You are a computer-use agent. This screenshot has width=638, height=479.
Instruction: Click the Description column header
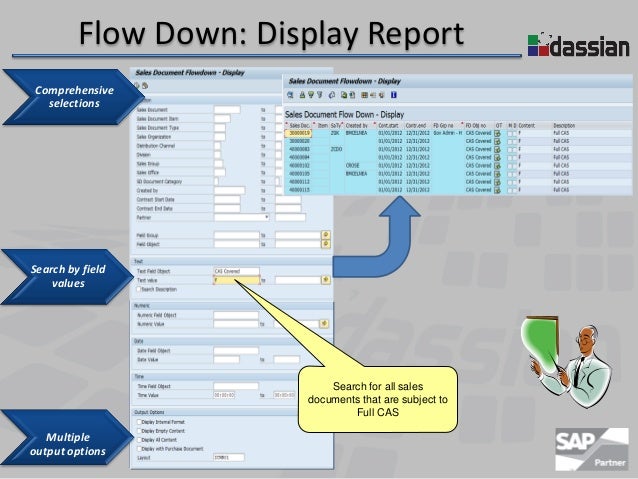coord(564,125)
